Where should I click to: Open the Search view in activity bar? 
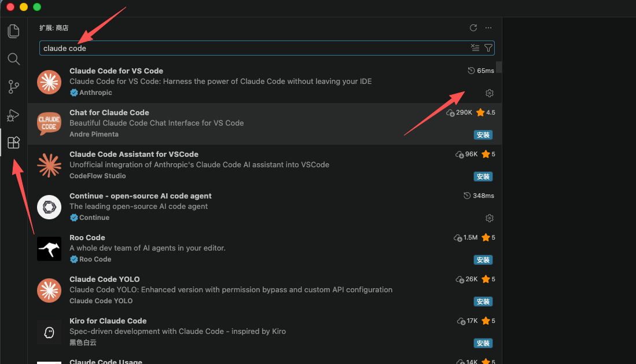pyautogui.click(x=13, y=59)
